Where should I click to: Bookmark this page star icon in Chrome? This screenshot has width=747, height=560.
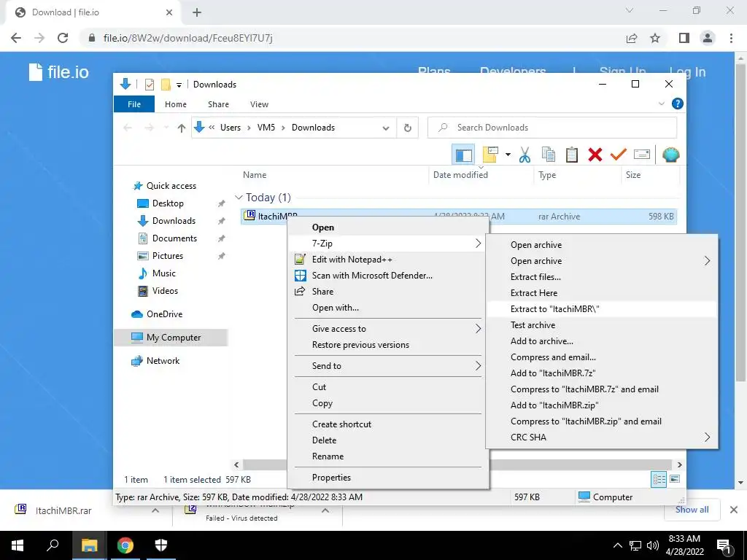point(655,38)
